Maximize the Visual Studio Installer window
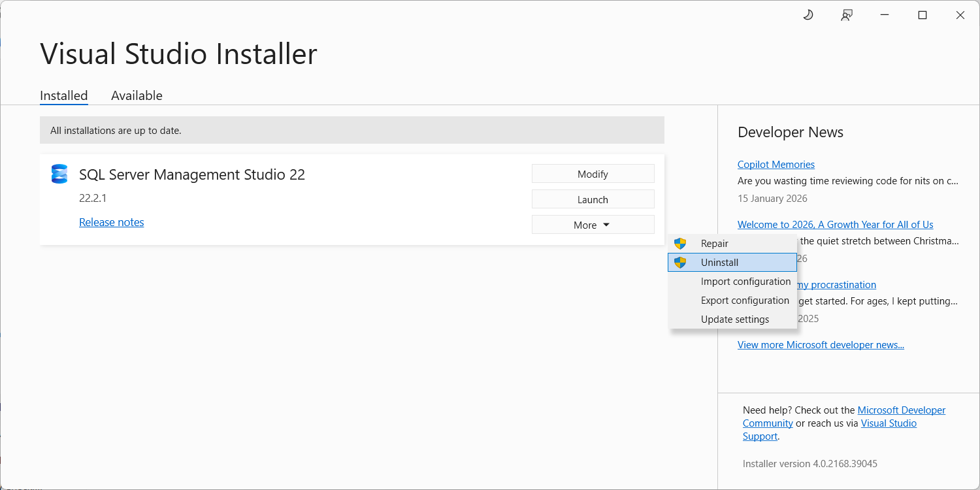Viewport: 980px width, 490px height. click(x=923, y=15)
